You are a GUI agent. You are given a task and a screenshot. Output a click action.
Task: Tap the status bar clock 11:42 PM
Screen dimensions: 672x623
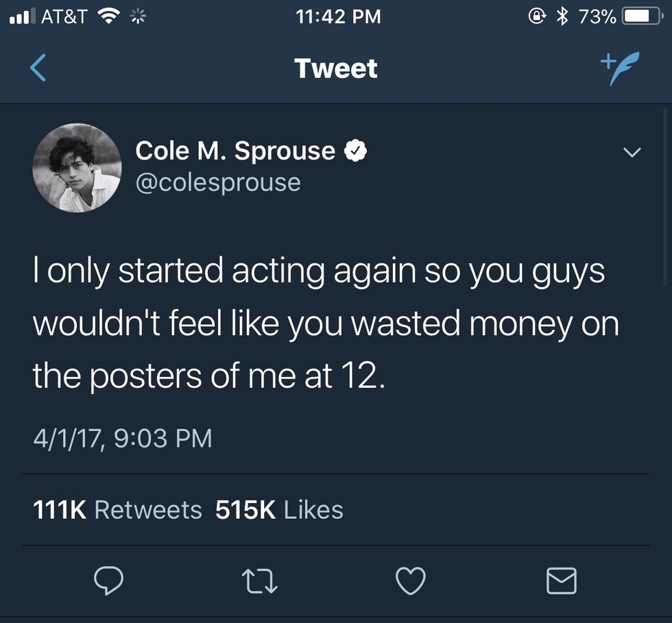(339, 16)
